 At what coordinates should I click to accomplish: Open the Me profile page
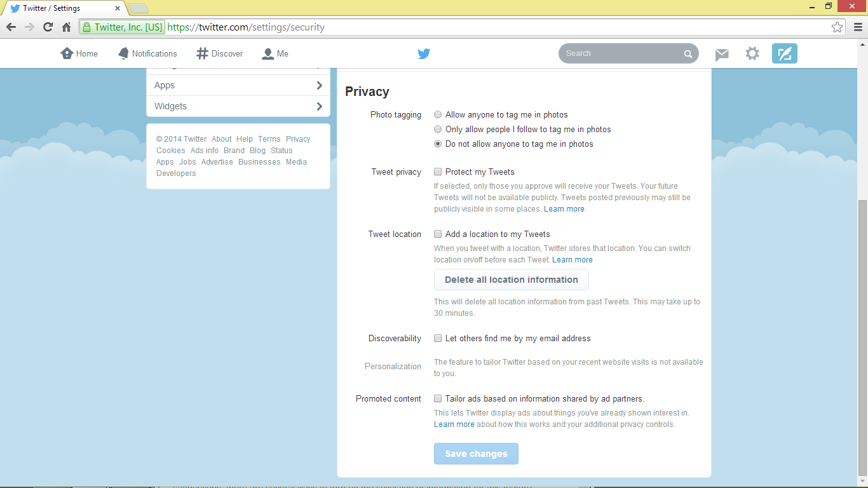point(275,53)
